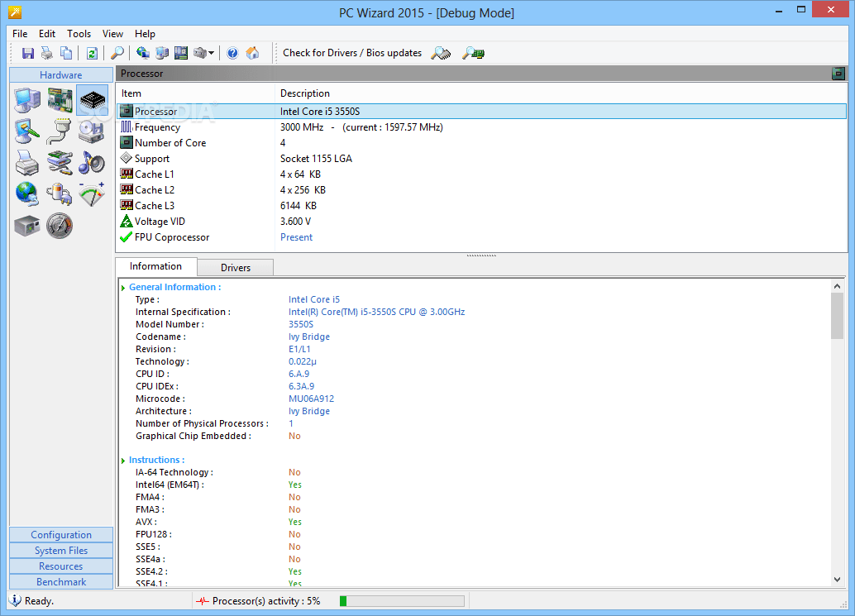The height and width of the screenshot is (616, 855).
Task: Click the Save report icon
Action: click(x=28, y=52)
